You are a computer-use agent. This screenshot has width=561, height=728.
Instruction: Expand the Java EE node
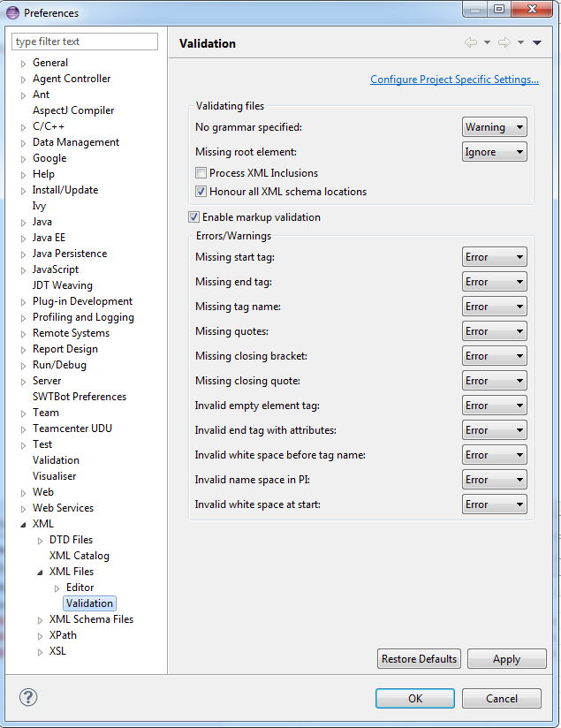pos(23,239)
